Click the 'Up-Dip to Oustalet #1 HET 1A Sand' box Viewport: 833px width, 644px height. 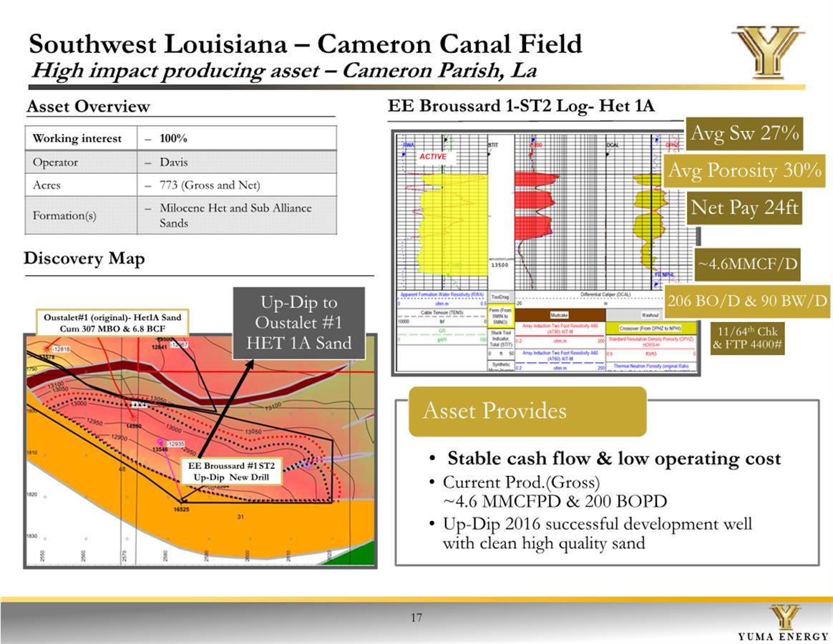pyautogui.click(x=298, y=323)
